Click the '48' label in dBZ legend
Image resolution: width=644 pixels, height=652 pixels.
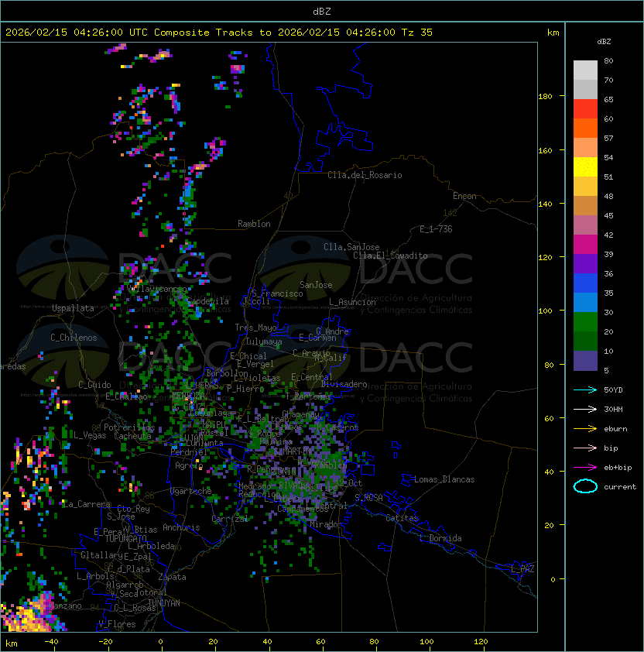608,196
